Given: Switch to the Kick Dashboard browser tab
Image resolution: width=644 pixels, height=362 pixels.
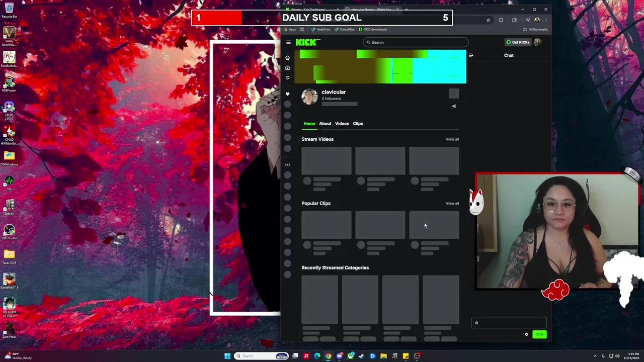Looking at the screenshot, I should [x=311, y=10].
